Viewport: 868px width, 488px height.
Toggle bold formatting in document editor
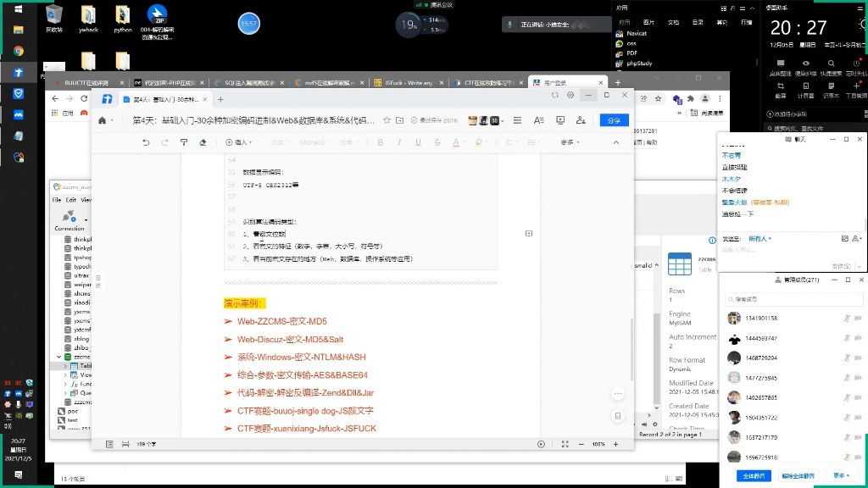pyautogui.click(x=381, y=142)
